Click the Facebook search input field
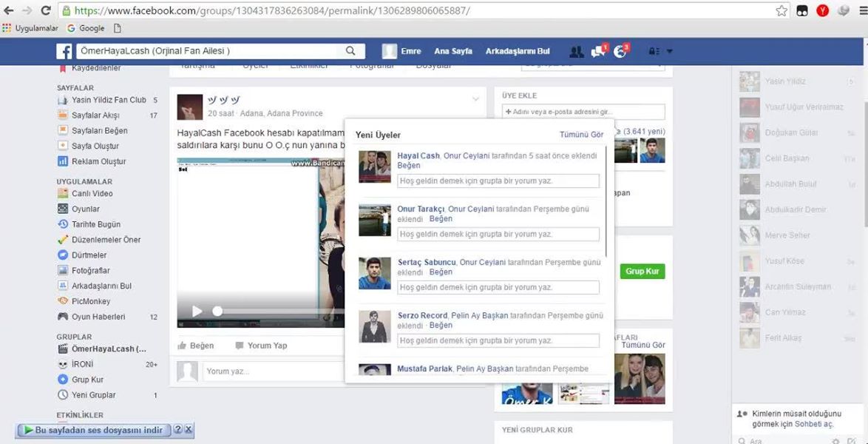This screenshot has height=444, width=868. click(211, 51)
